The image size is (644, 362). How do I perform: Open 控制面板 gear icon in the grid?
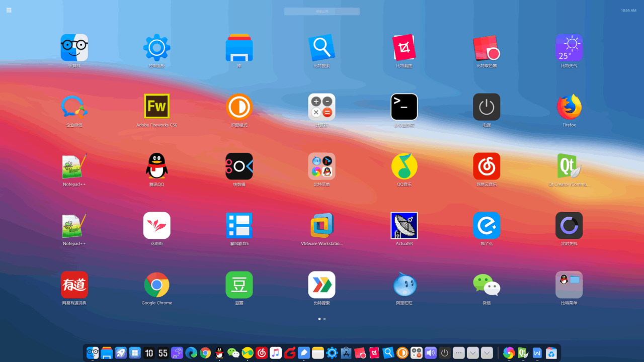pos(157,48)
